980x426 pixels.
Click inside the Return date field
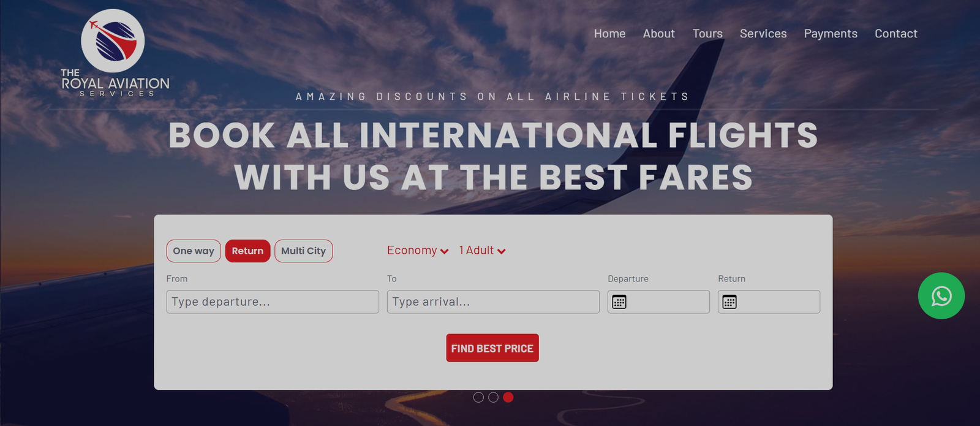(769, 302)
